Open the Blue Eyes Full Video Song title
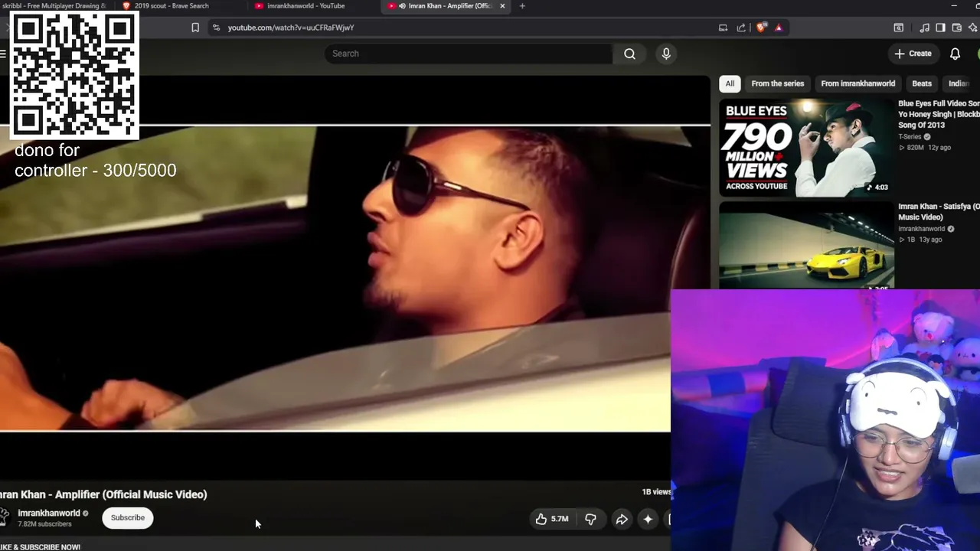 pyautogui.click(x=939, y=114)
